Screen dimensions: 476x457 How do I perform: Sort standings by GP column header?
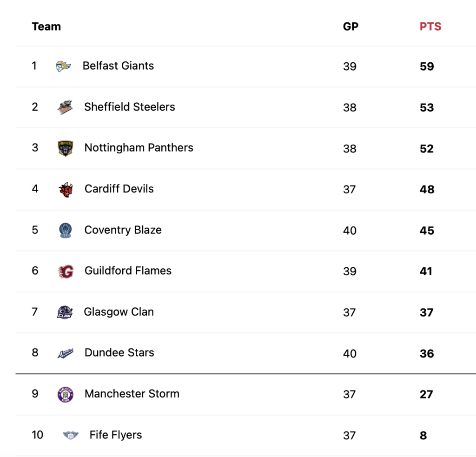[x=350, y=26]
